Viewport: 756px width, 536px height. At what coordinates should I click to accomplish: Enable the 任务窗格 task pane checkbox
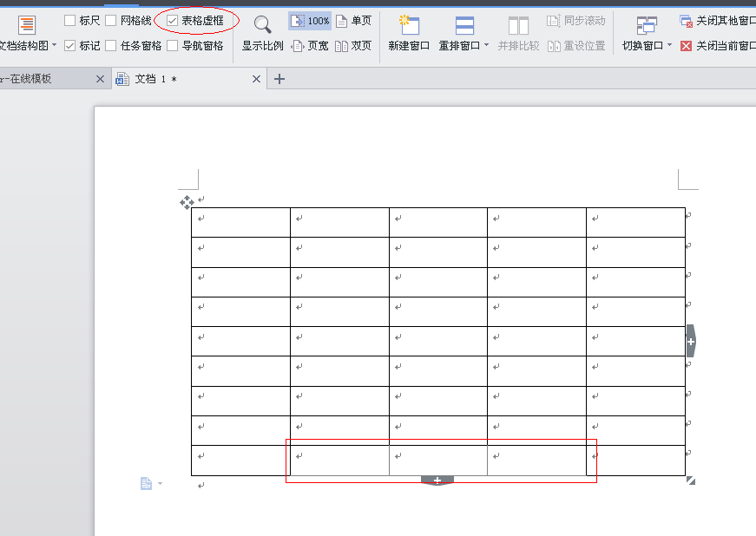pyautogui.click(x=111, y=46)
